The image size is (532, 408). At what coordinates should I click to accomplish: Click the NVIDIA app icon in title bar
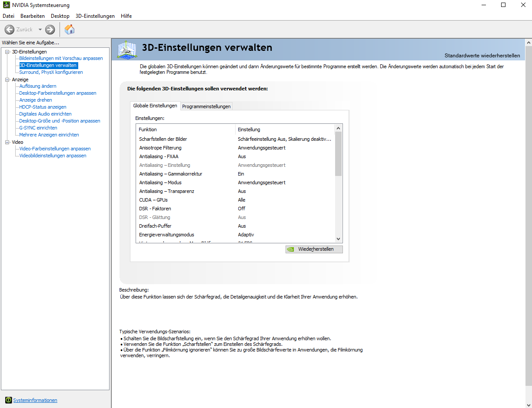[x=6, y=5]
